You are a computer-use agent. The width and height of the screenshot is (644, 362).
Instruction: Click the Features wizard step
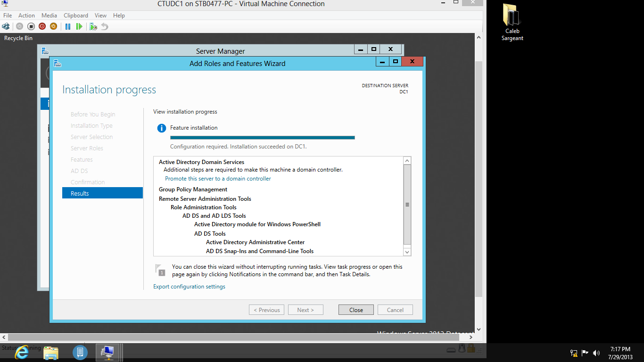tap(82, 160)
